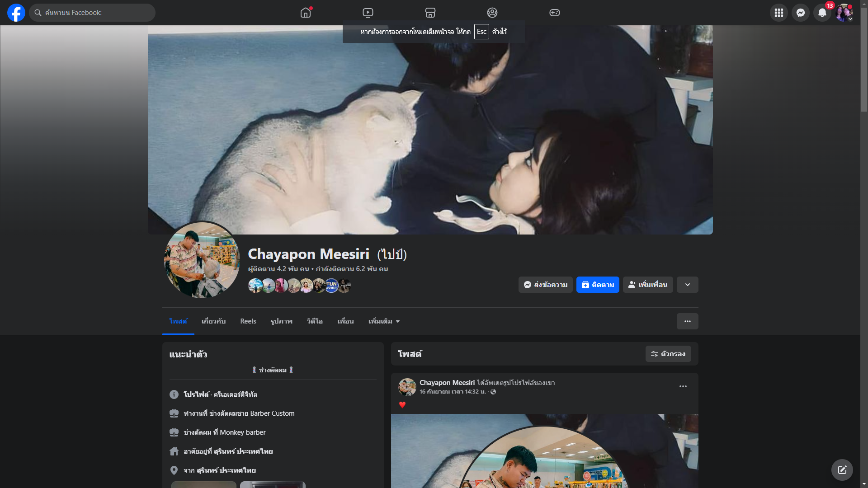
Task: Open the Marketplace icon
Action: [430, 13]
